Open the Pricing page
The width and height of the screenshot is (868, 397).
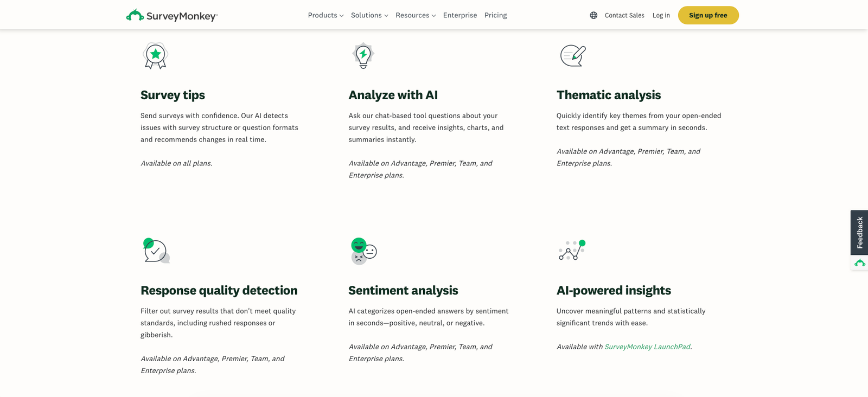point(496,15)
